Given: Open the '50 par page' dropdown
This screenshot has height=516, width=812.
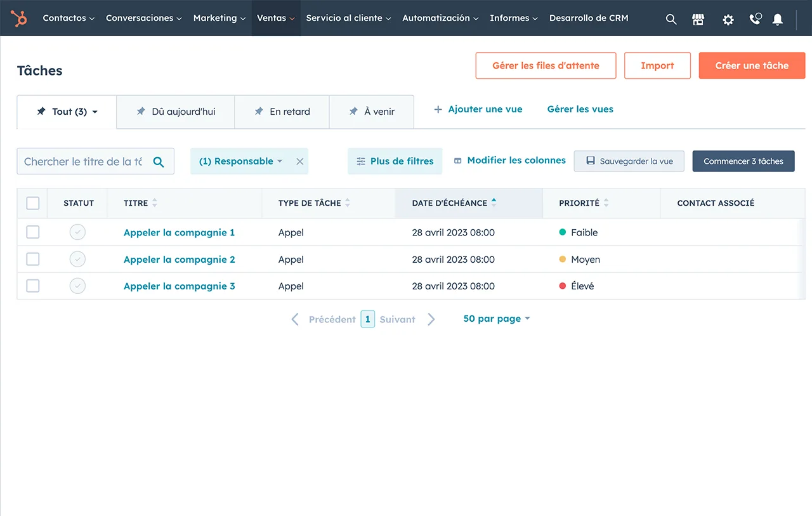Looking at the screenshot, I should click(x=496, y=319).
